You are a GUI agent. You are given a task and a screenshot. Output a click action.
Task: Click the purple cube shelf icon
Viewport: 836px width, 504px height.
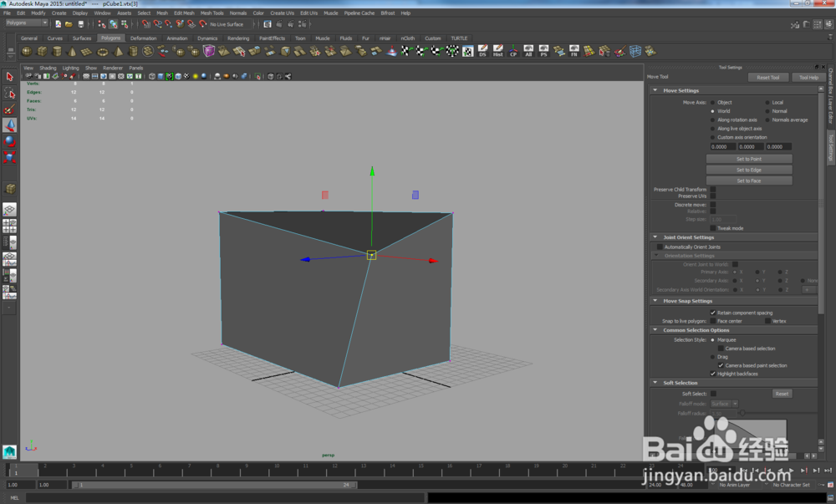coord(209,51)
